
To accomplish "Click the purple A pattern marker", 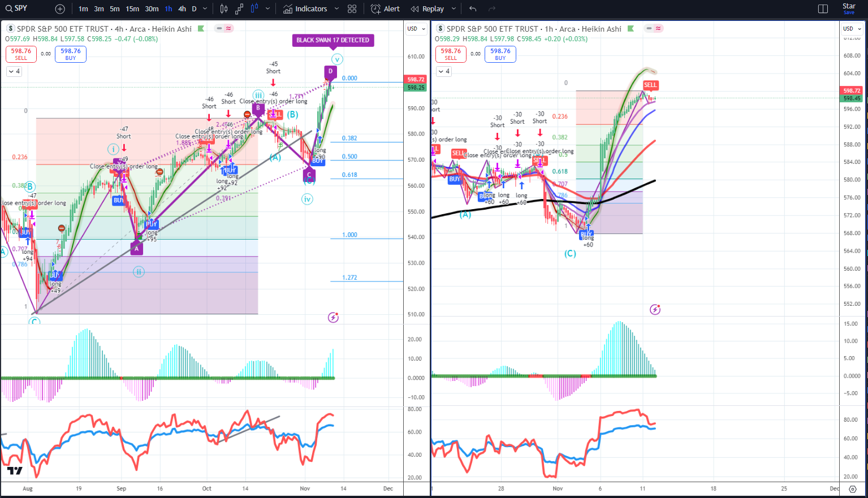I will coord(136,248).
